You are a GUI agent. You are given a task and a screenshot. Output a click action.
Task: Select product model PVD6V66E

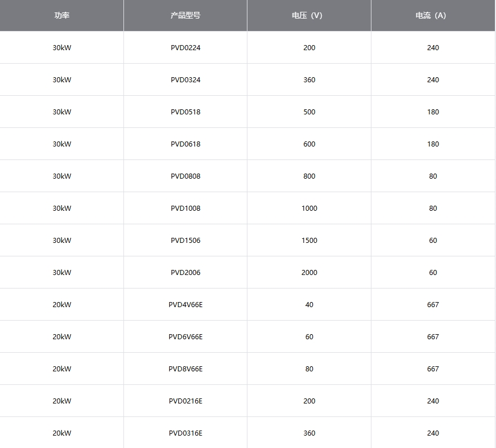point(185,337)
